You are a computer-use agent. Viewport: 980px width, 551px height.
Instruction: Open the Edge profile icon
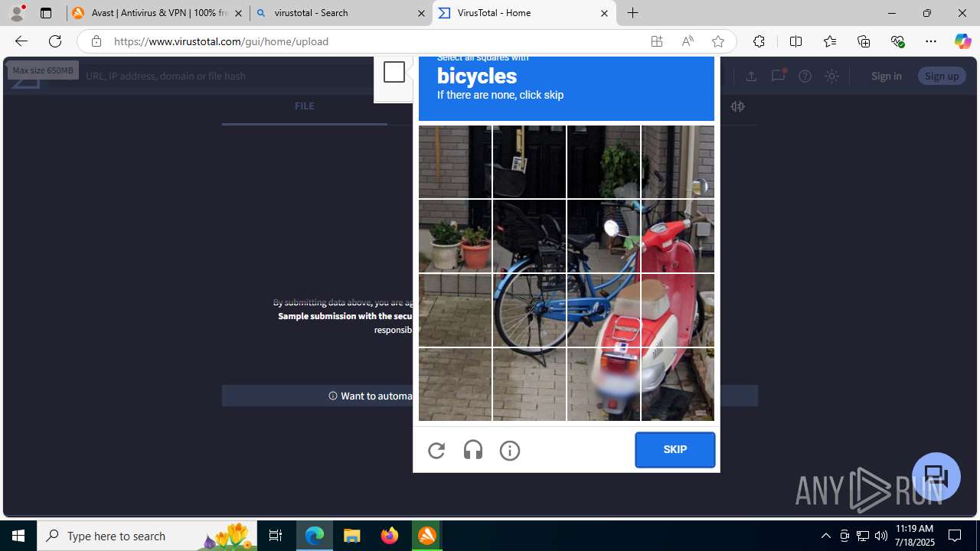(x=17, y=13)
